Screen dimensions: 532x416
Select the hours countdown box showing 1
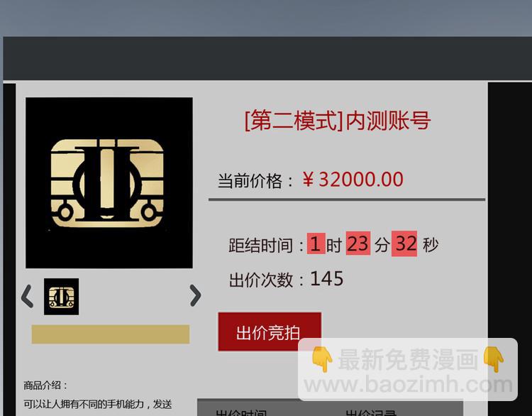click(316, 243)
